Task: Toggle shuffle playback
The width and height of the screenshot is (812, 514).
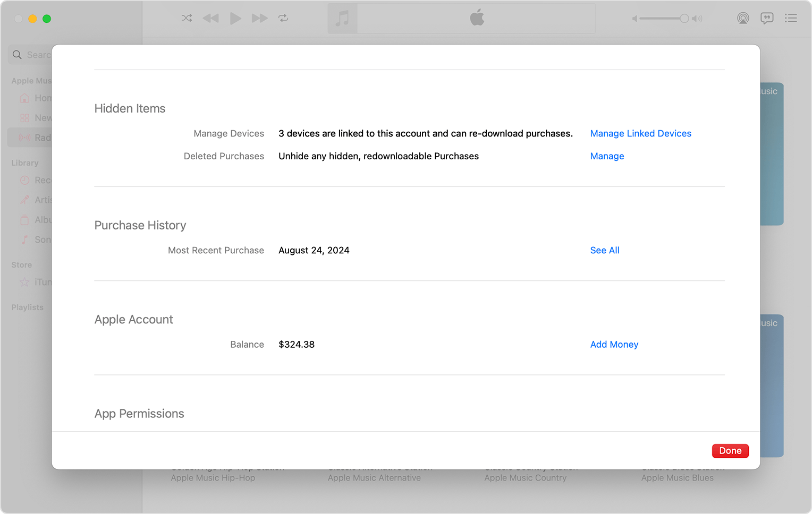Action: click(x=187, y=18)
